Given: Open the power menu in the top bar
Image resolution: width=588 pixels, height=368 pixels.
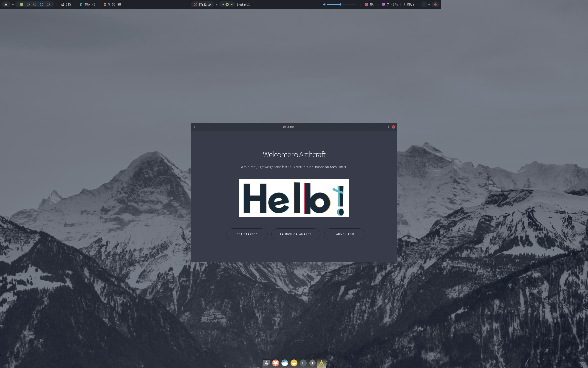Looking at the screenshot, I should pyautogui.click(x=435, y=4).
